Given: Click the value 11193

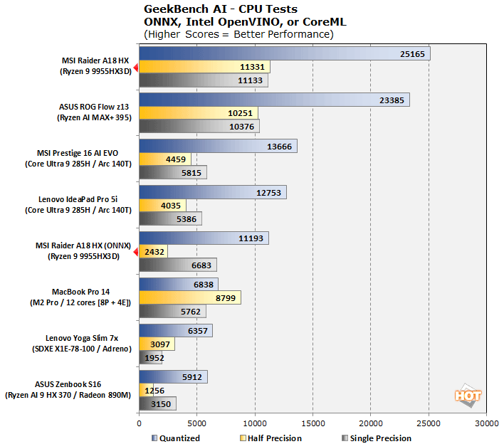Looking at the screenshot, I should pos(251,238).
